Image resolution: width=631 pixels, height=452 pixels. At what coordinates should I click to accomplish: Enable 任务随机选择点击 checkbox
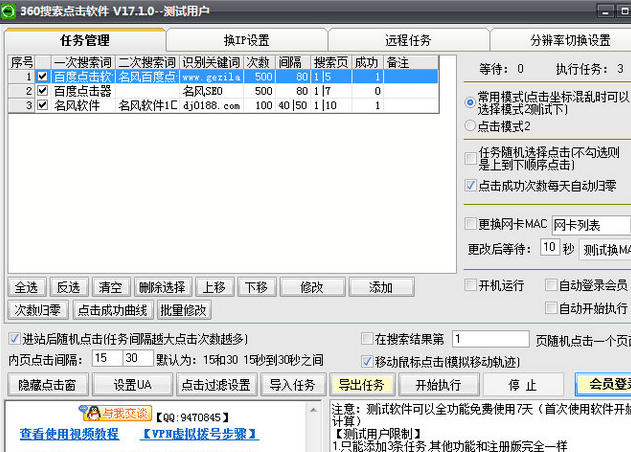[470, 158]
